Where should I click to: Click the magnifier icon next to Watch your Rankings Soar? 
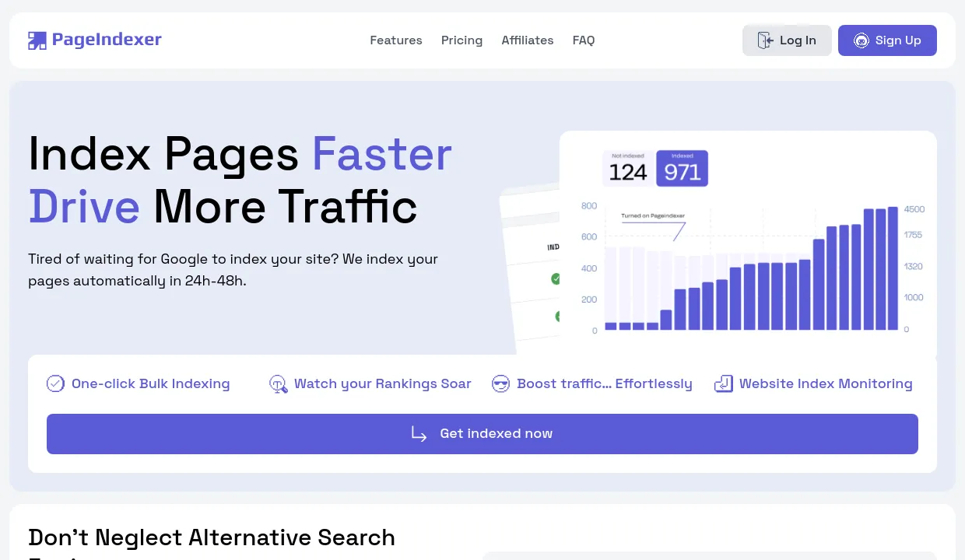(278, 383)
